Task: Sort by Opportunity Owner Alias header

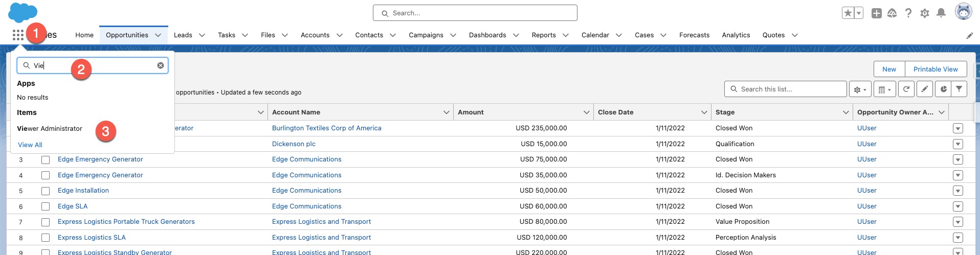Action: point(895,112)
